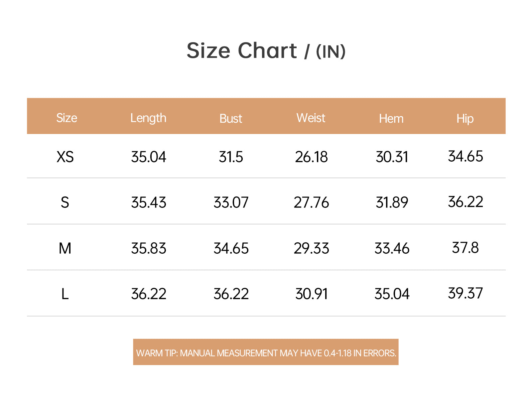Click S waist value 27.76
The width and height of the screenshot is (532, 399).
(x=311, y=202)
